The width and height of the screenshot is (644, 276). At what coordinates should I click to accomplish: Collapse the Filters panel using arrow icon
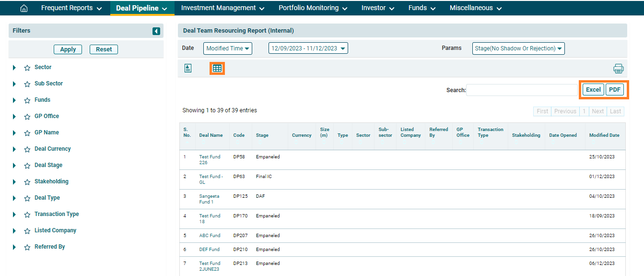tap(156, 31)
